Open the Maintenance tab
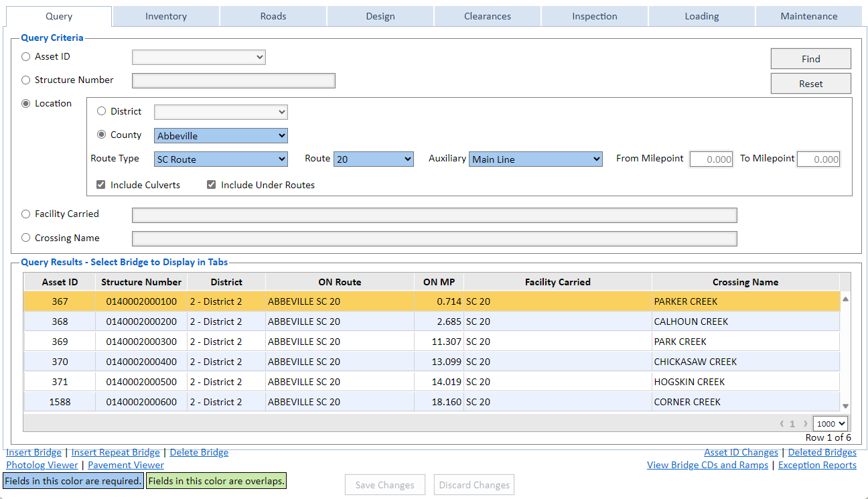Image resolution: width=868 pixels, height=499 pixels. click(x=809, y=16)
